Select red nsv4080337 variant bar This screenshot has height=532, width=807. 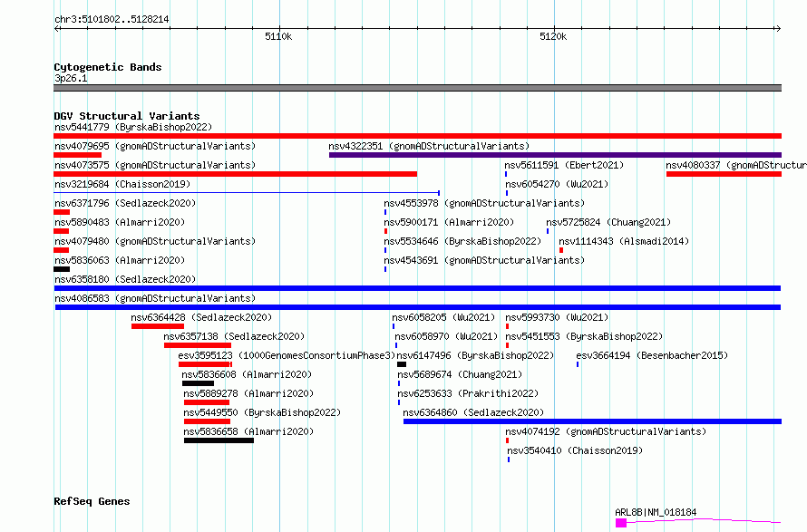tap(724, 174)
